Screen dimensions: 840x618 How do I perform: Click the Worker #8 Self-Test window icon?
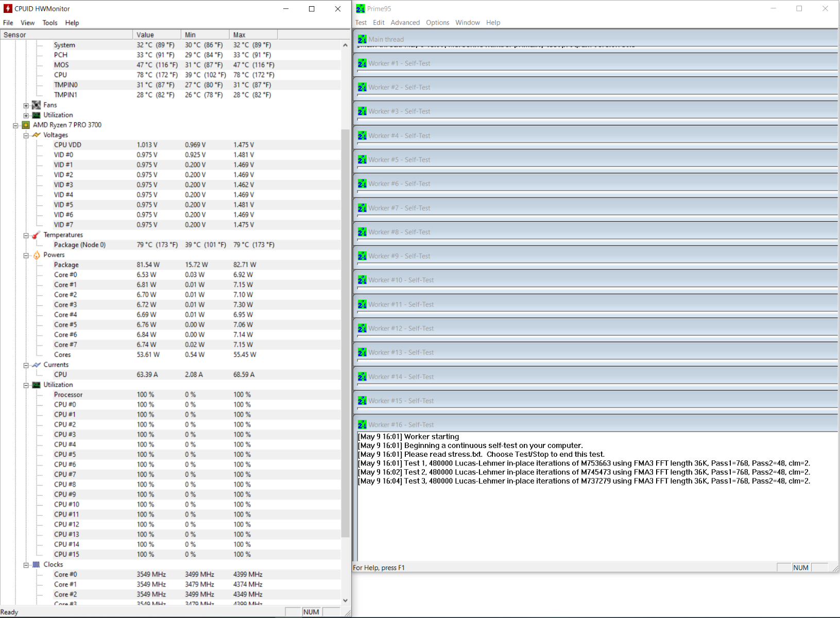point(362,232)
